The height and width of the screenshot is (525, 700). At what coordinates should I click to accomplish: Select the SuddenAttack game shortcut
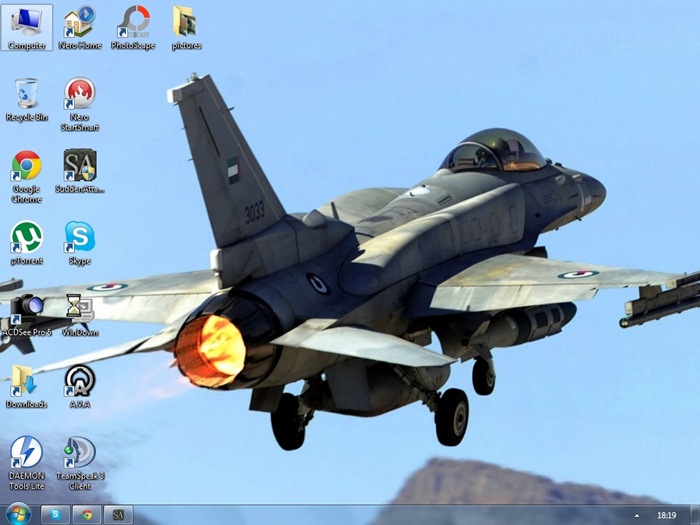[80, 171]
